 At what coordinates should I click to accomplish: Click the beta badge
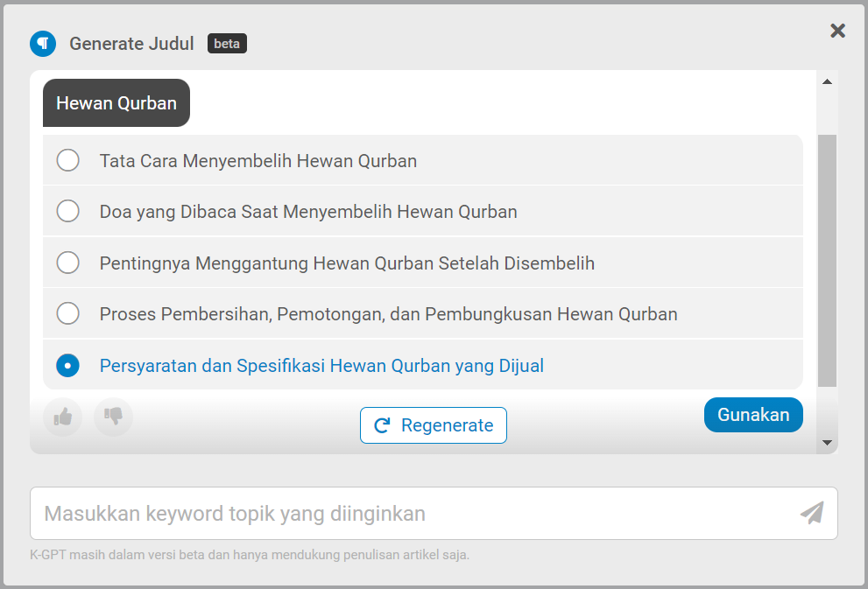pos(227,44)
